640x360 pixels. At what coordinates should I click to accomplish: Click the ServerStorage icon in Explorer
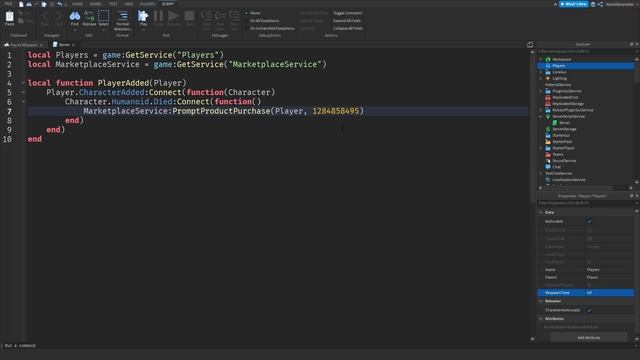[x=548, y=129]
